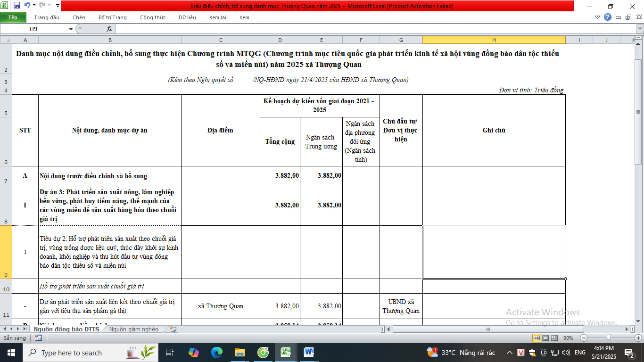Open the Customize Quick Access Toolbar dropdown
Viewport: 644px width, 362px height.
[58, 6]
